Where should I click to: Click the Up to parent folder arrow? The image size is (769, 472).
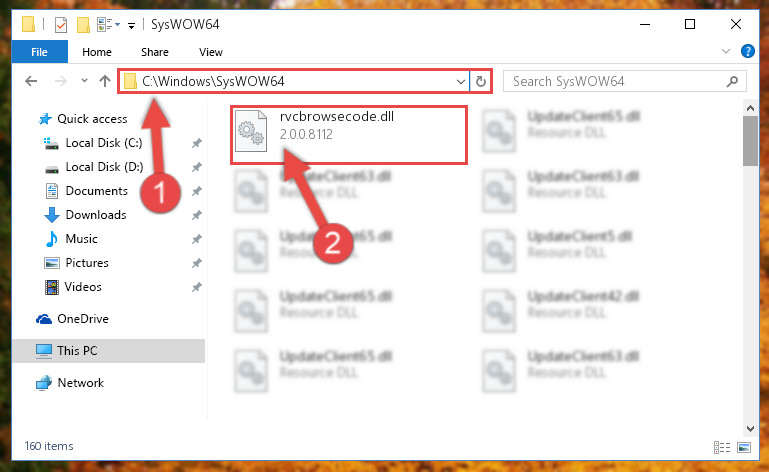pyautogui.click(x=104, y=81)
